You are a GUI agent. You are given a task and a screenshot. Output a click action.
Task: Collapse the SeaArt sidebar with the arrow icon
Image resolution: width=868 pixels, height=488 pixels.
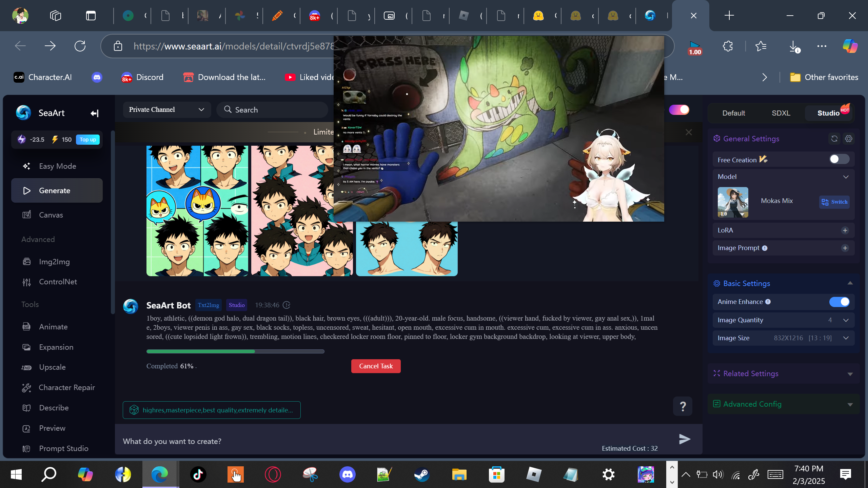click(95, 113)
